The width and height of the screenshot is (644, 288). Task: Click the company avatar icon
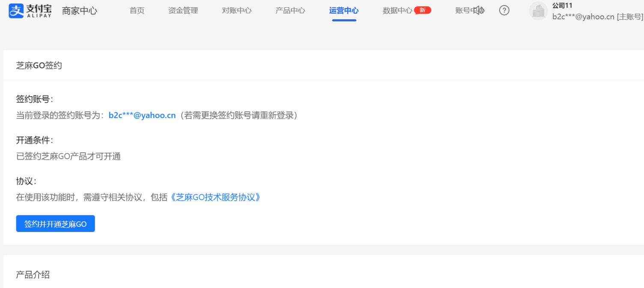pos(538,11)
